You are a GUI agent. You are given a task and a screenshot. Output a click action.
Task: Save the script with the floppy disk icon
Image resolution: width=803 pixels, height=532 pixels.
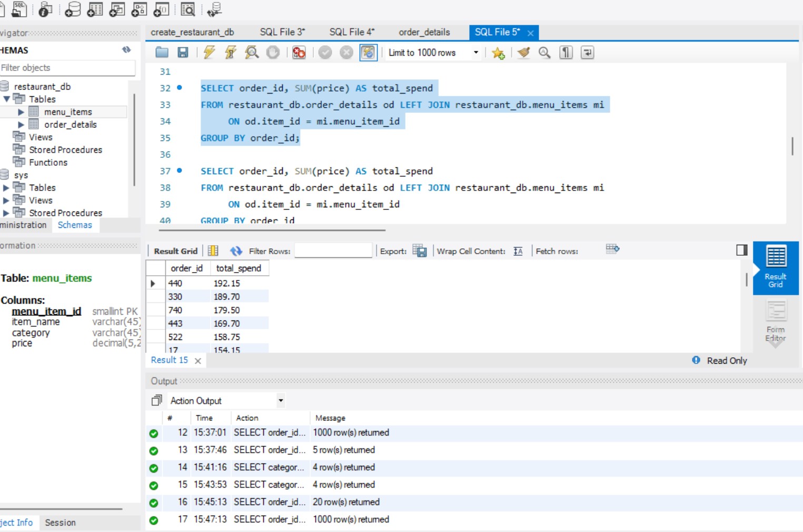[x=183, y=52]
